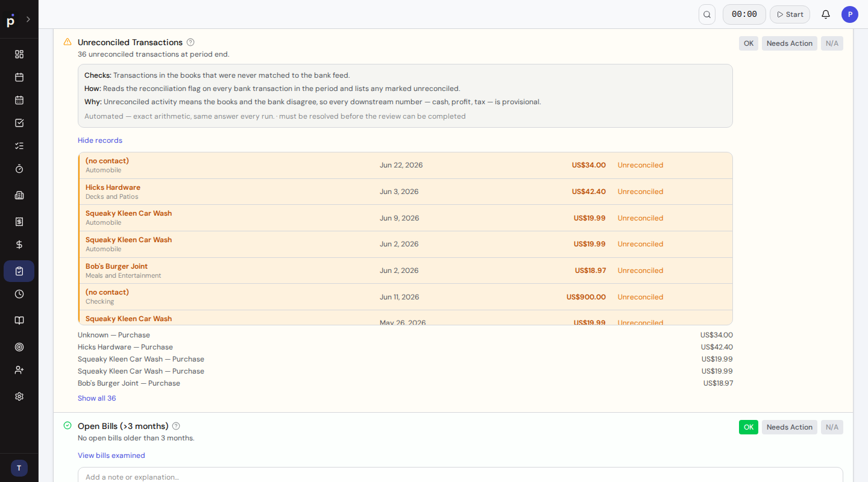Open the building icon in sidebar
This screenshot has height=482, width=868.
(x=19, y=195)
